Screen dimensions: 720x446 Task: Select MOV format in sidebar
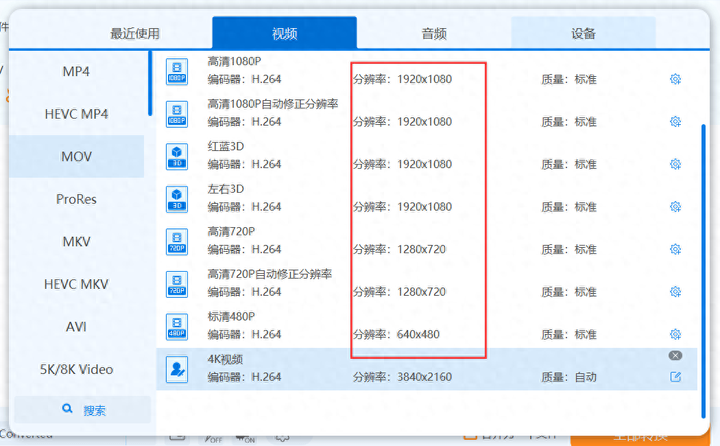coord(76,157)
